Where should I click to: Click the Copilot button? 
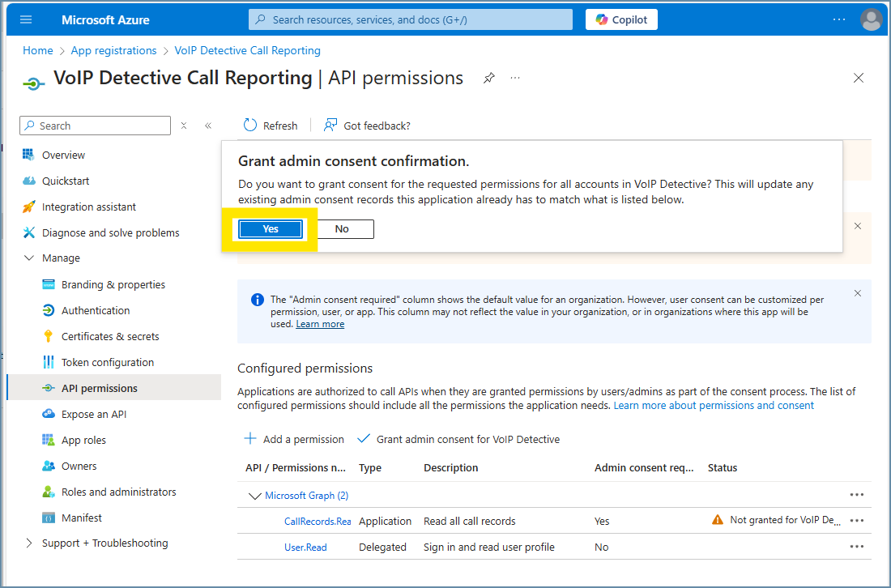click(621, 19)
